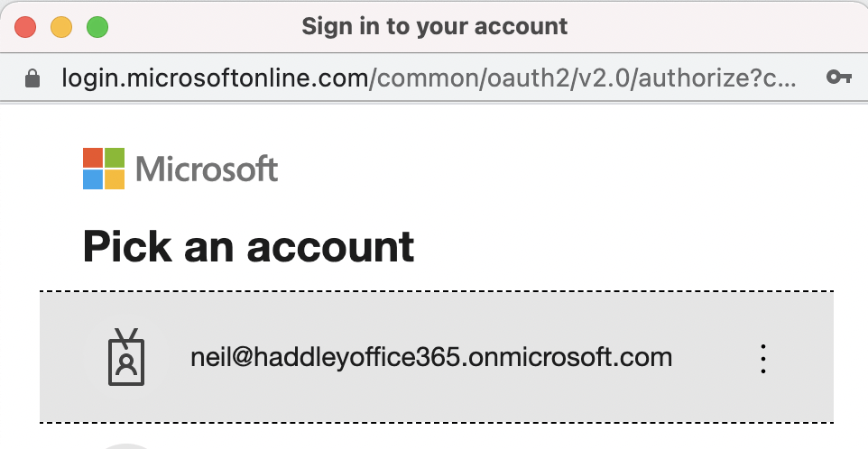Maximize window using the green button
Screen dimensions: 868x449
[97, 26]
